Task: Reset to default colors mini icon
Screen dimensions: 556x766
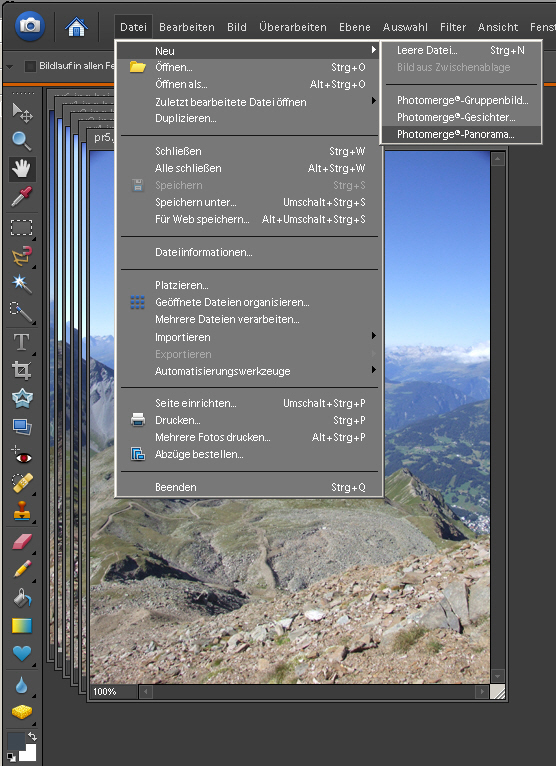Action: tap(11, 757)
